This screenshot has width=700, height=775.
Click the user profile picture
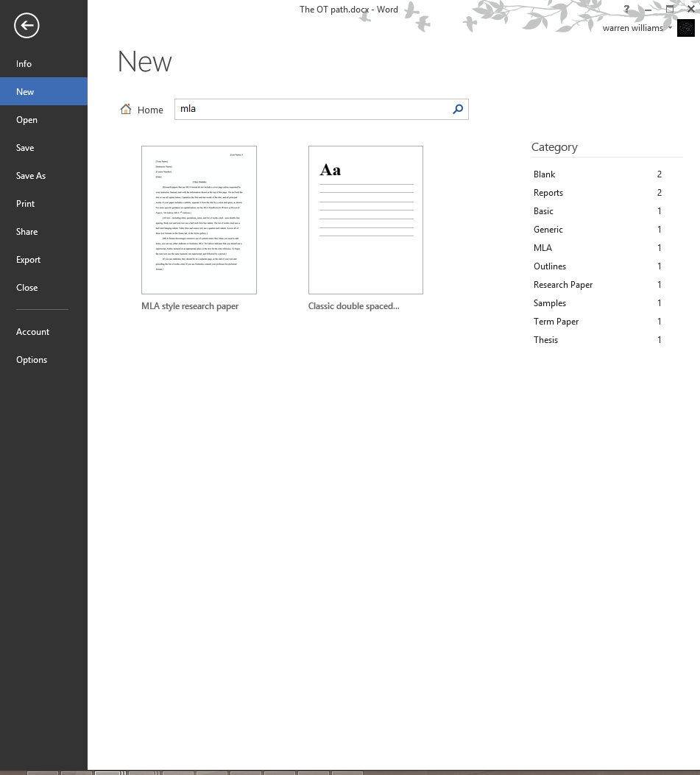coord(685,29)
